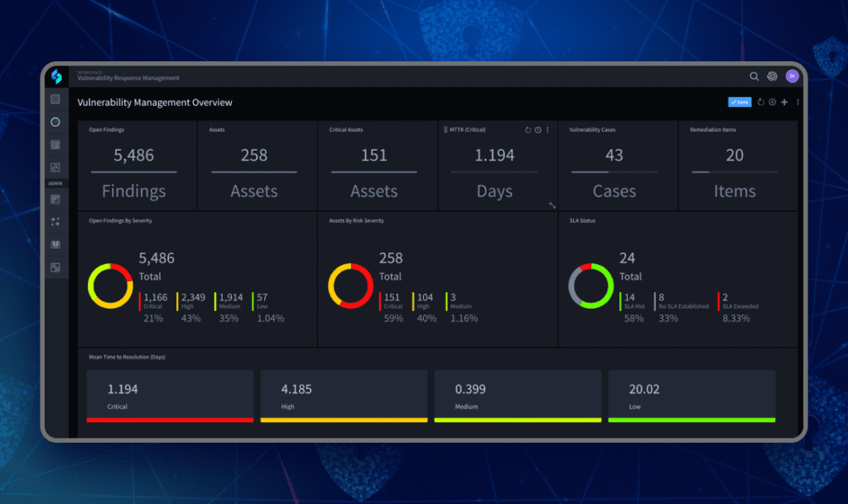The image size is (848, 504).
Task: Click the user avatar in the top bar
Action: tap(792, 76)
